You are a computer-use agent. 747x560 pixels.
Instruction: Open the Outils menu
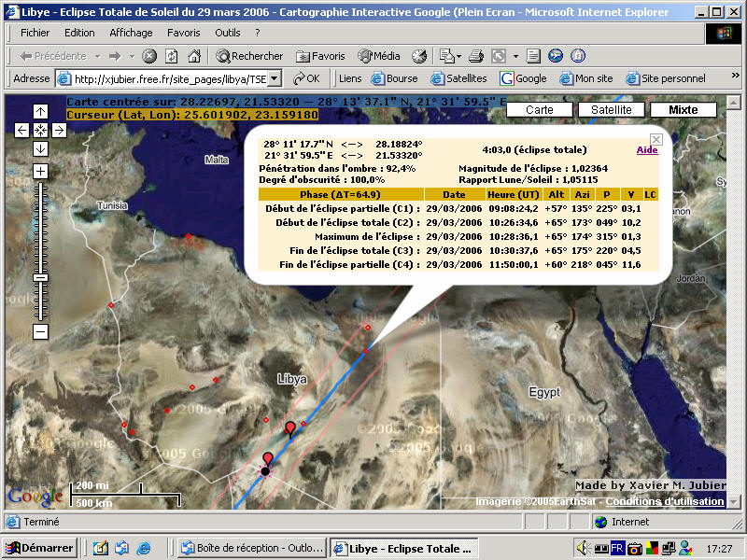227,33
